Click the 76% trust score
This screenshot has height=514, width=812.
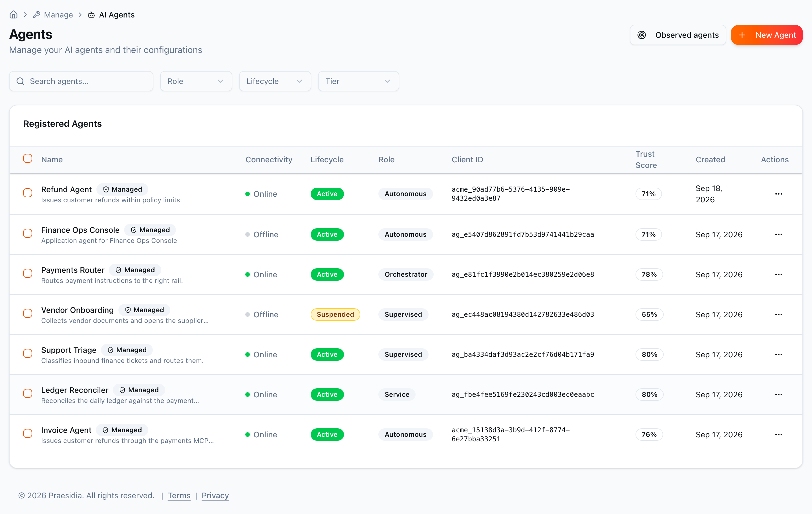pyautogui.click(x=649, y=435)
